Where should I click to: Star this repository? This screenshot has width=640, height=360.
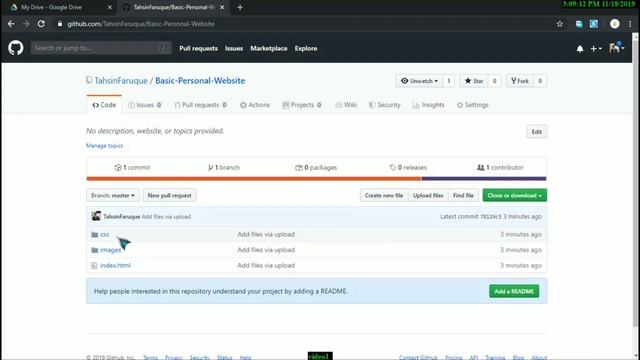[474, 81]
